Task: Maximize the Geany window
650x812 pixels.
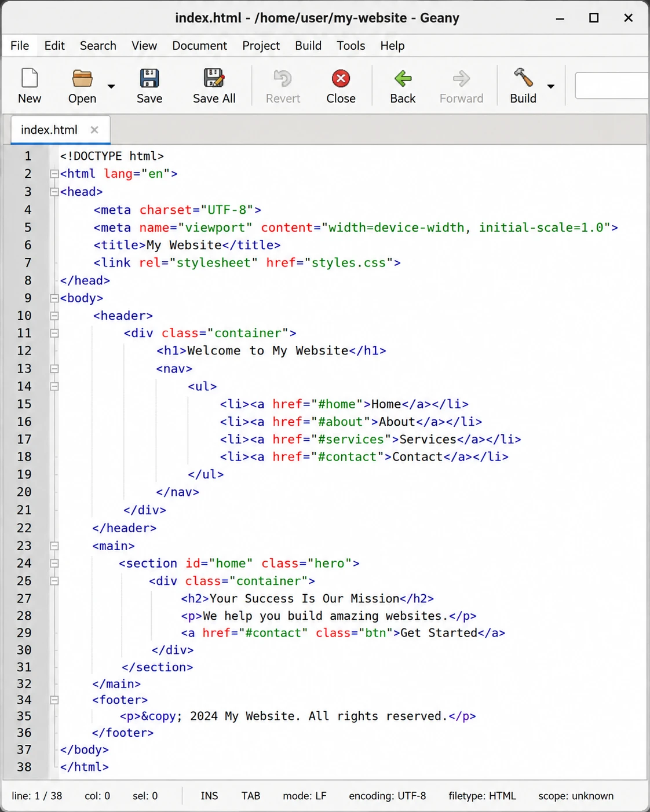Action: pos(594,18)
